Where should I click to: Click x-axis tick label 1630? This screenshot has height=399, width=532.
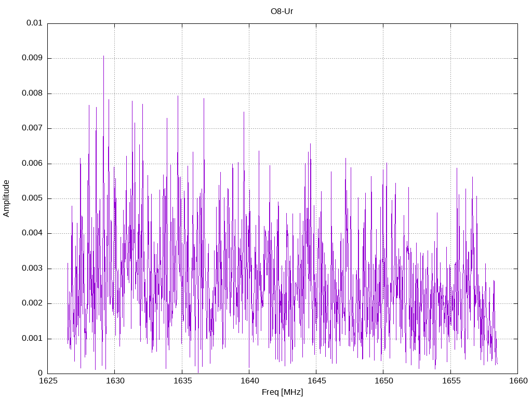115,381
